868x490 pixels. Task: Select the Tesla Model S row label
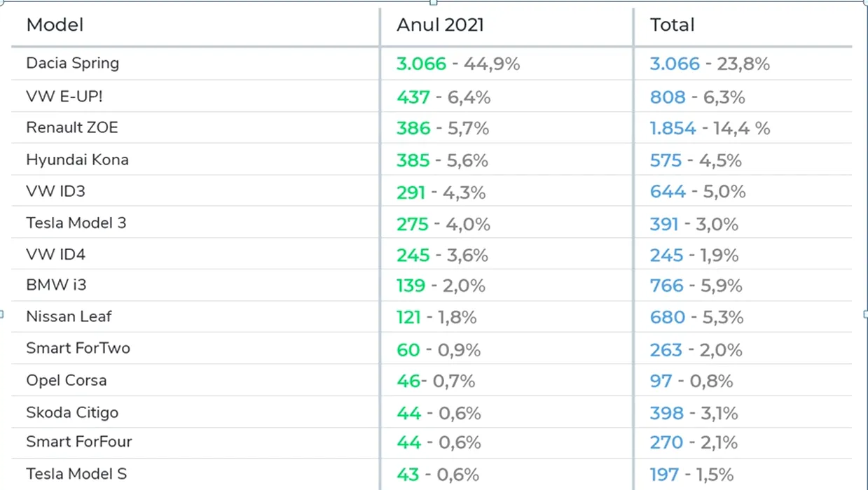[76, 474]
